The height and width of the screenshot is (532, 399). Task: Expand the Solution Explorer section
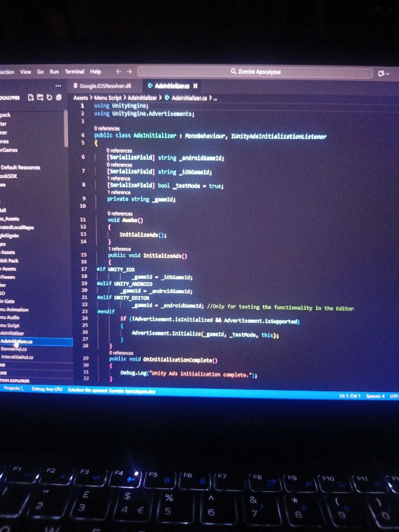(15, 381)
